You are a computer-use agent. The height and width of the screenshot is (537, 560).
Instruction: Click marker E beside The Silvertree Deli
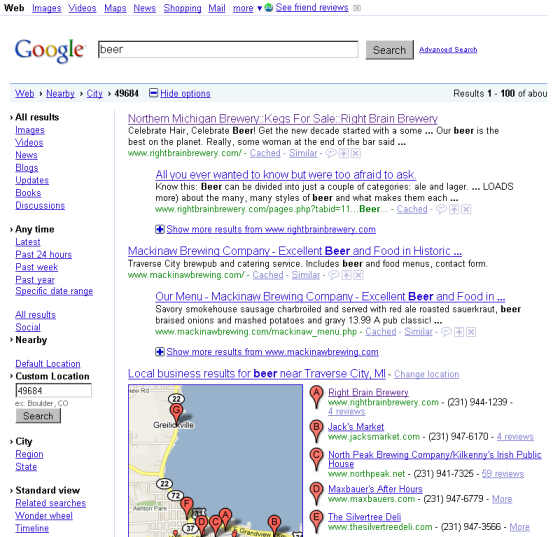(316, 522)
